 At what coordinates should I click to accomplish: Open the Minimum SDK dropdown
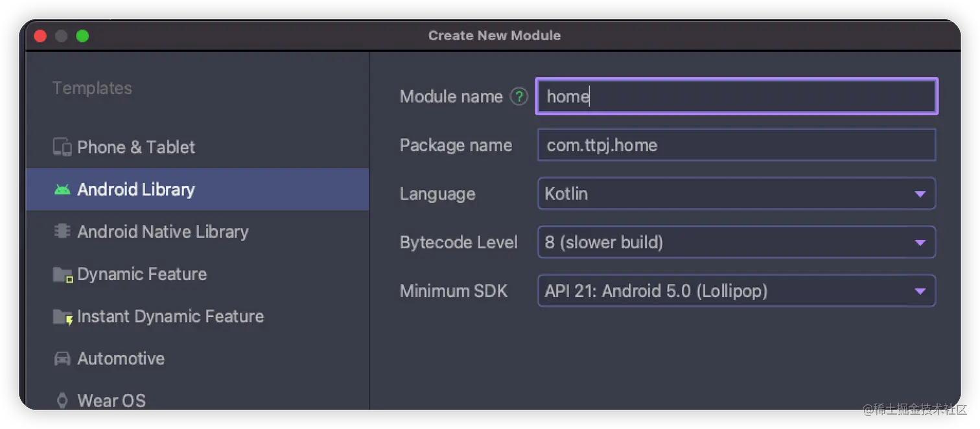point(736,291)
